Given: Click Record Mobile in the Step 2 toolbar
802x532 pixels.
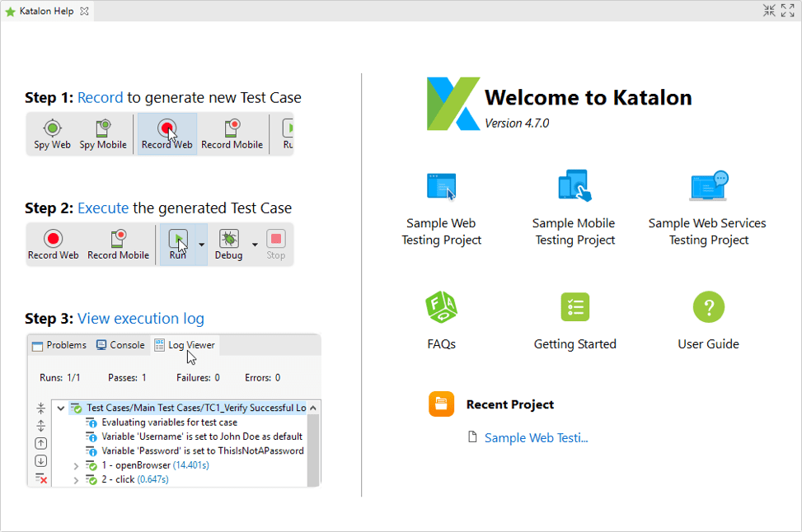Looking at the screenshot, I should click(x=118, y=245).
